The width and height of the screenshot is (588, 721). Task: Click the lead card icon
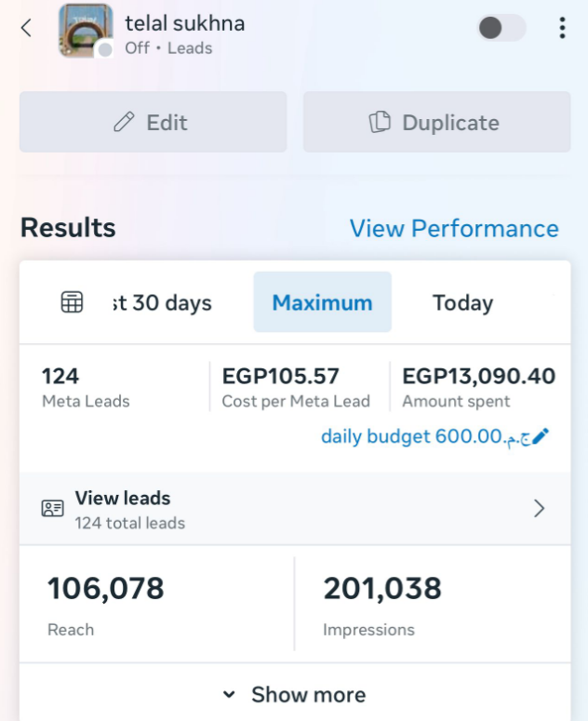(52, 509)
